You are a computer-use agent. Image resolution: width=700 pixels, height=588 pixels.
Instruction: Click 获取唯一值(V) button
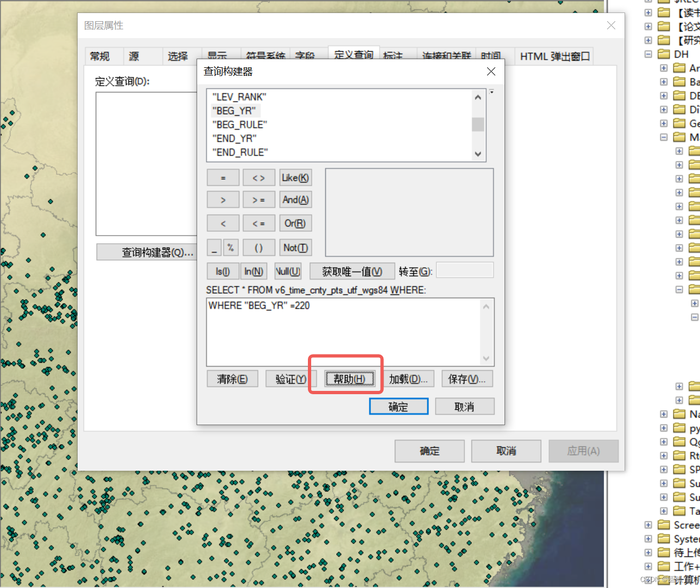[352, 271]
